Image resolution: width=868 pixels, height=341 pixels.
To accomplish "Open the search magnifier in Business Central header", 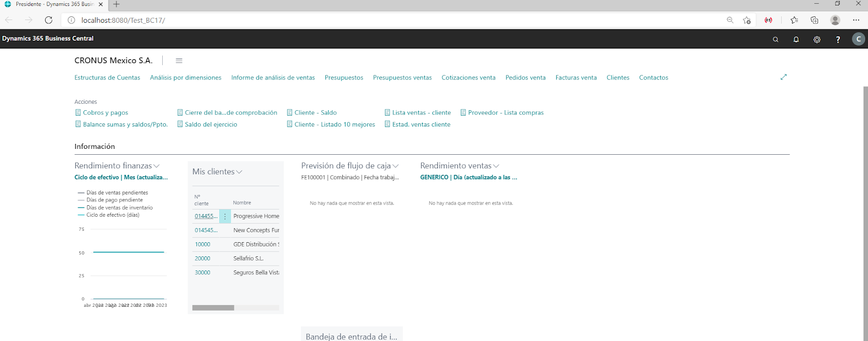I will click(775, 39).
